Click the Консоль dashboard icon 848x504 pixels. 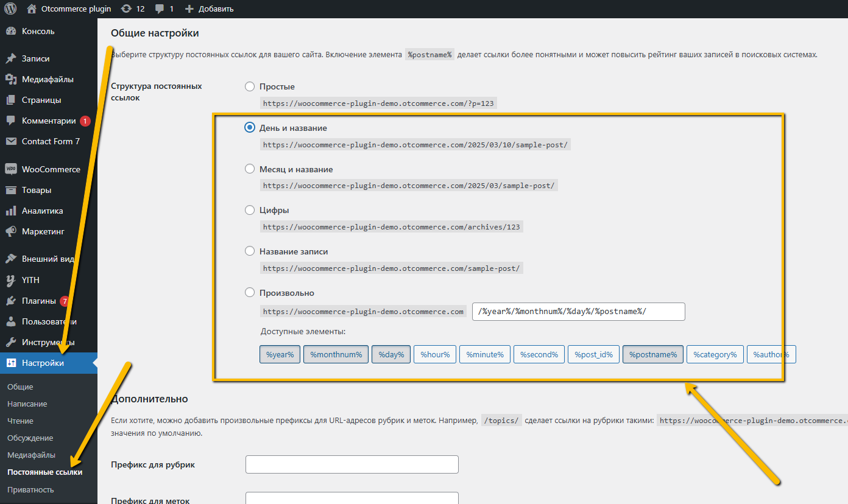tap(11, 31)
